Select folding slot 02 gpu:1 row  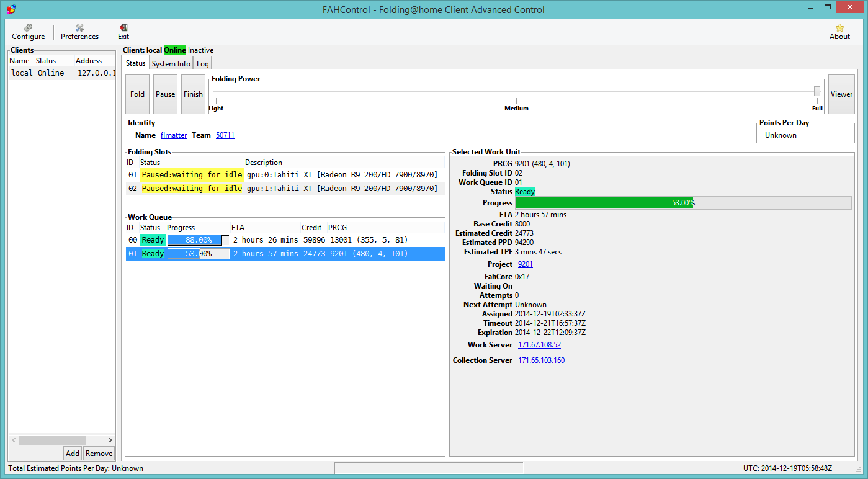pyautogui.click(x=285, y=189)
